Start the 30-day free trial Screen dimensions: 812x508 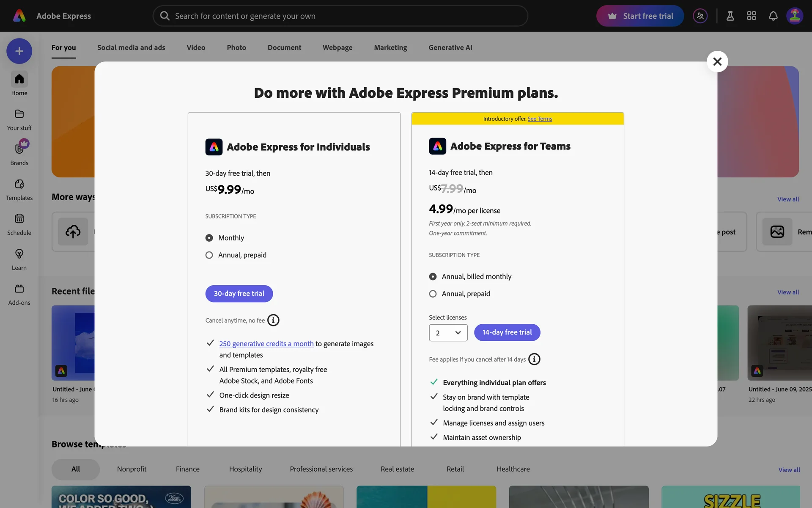coord(239,294)
